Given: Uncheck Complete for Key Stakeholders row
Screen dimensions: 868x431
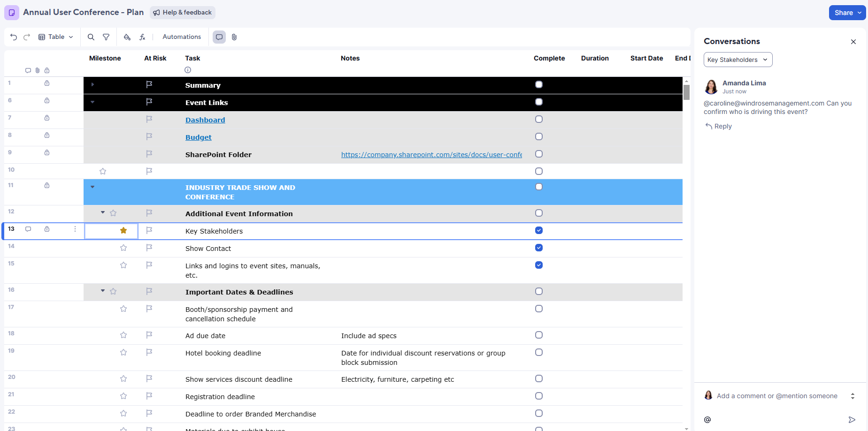Looking at the screenshot, I should [539, 230].
